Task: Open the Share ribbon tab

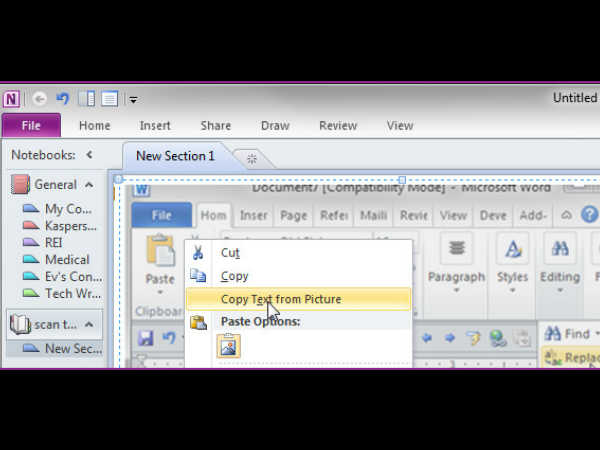Action: [216, 126]
